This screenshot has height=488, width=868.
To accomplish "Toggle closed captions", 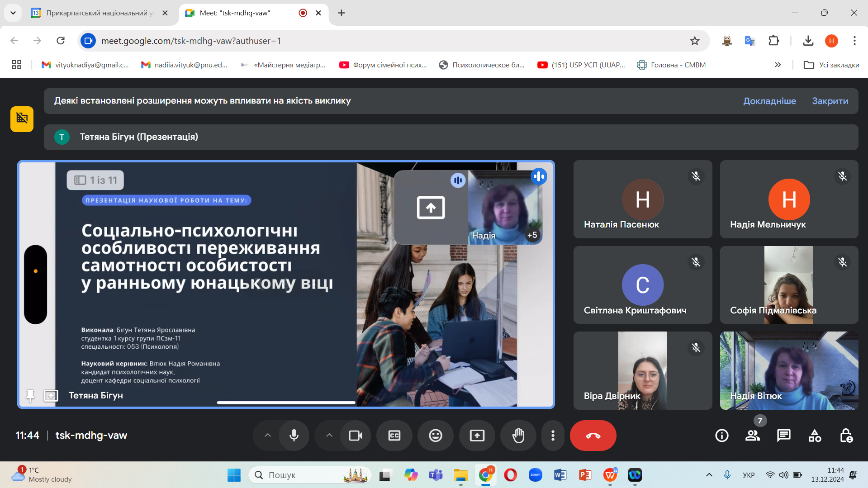I will click(x=394, y=436).
